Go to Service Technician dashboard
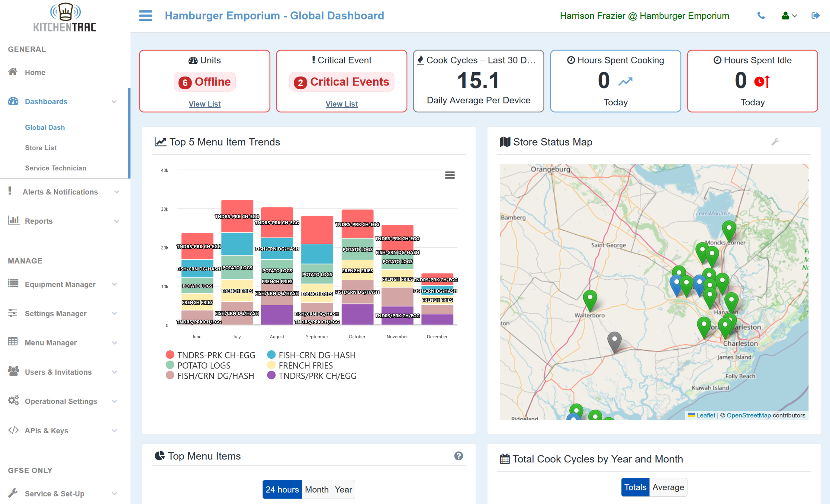This screenshot has height=504, width=830. 55,168
